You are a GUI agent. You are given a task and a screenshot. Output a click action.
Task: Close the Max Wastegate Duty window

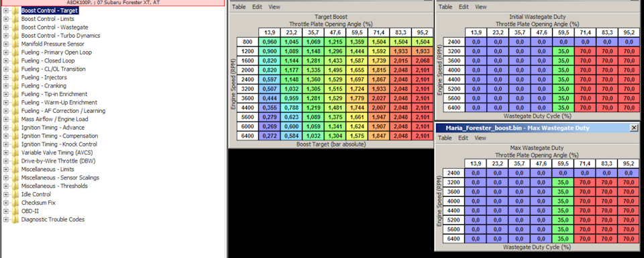(634, 128)
